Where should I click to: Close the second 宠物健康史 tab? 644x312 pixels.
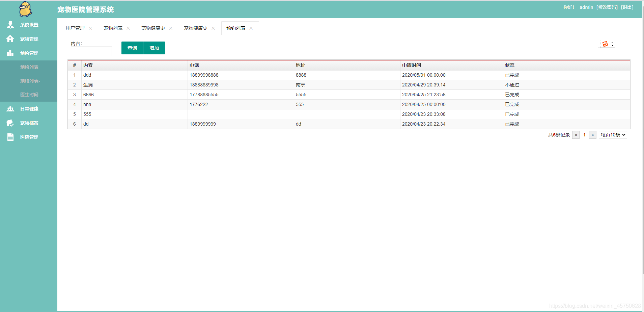click(x=213, y=28)
